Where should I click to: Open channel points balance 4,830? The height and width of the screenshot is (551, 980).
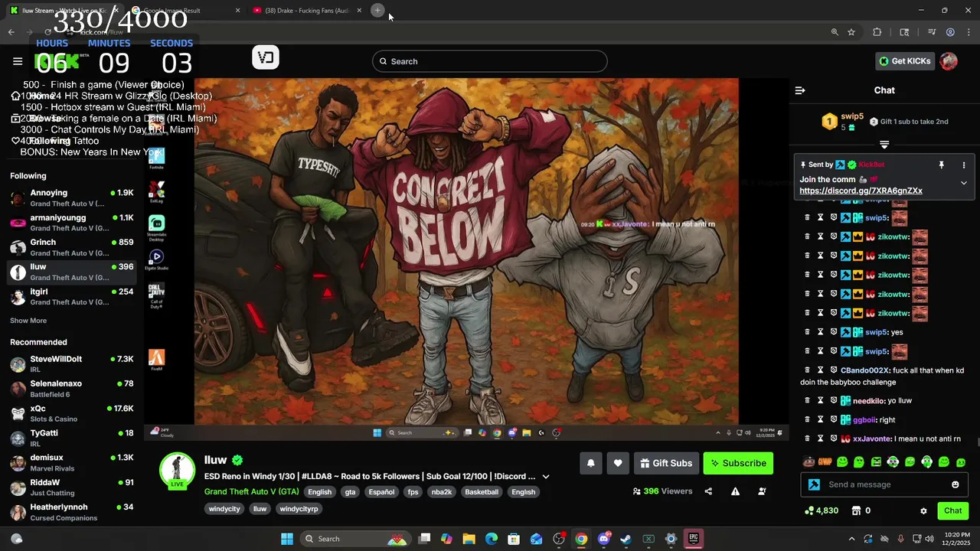822,510
